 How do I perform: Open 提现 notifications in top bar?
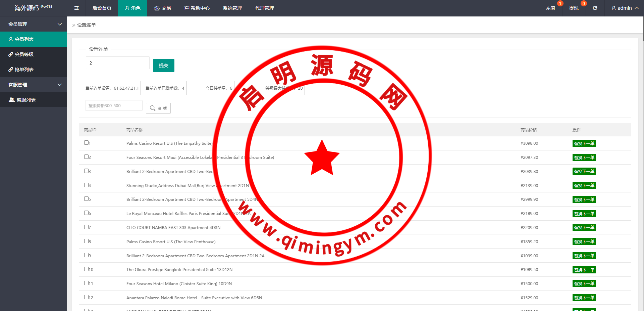574,8
